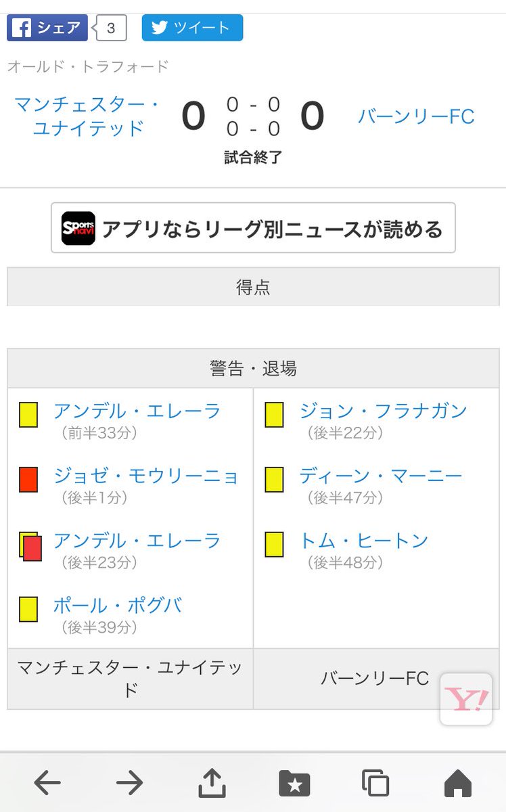Open the share/upload icon
506x812 pixels.
pos(212,783)
